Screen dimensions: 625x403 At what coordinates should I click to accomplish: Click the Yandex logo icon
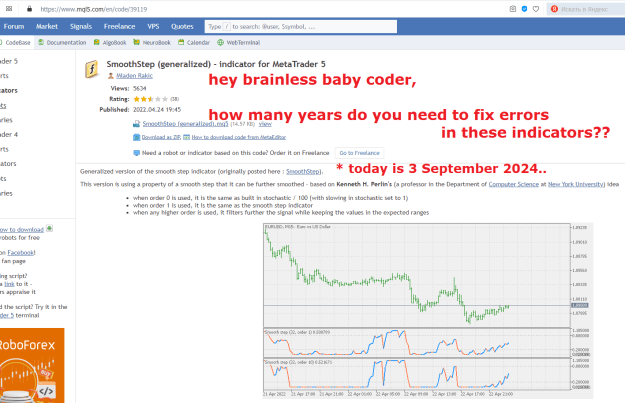coord(554,9)
